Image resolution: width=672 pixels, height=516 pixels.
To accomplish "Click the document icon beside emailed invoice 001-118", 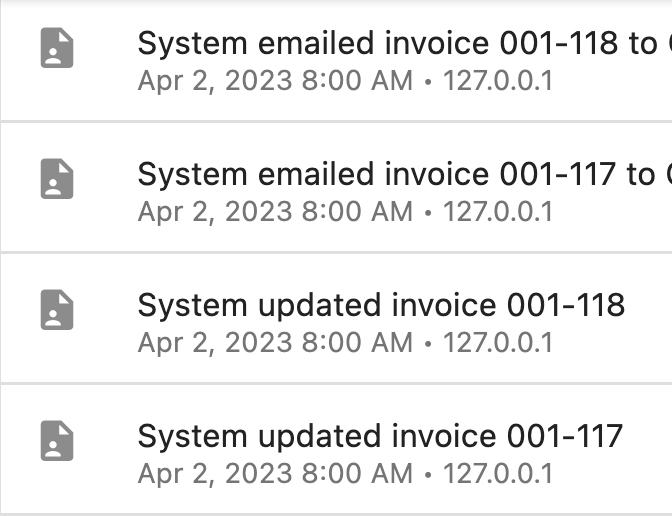I will (x=57, y=48).
